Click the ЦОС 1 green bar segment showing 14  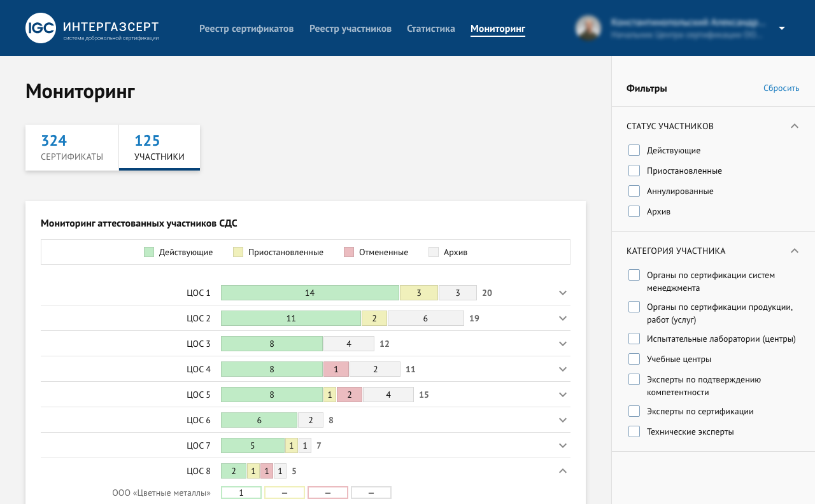click(x=309, y=293)
